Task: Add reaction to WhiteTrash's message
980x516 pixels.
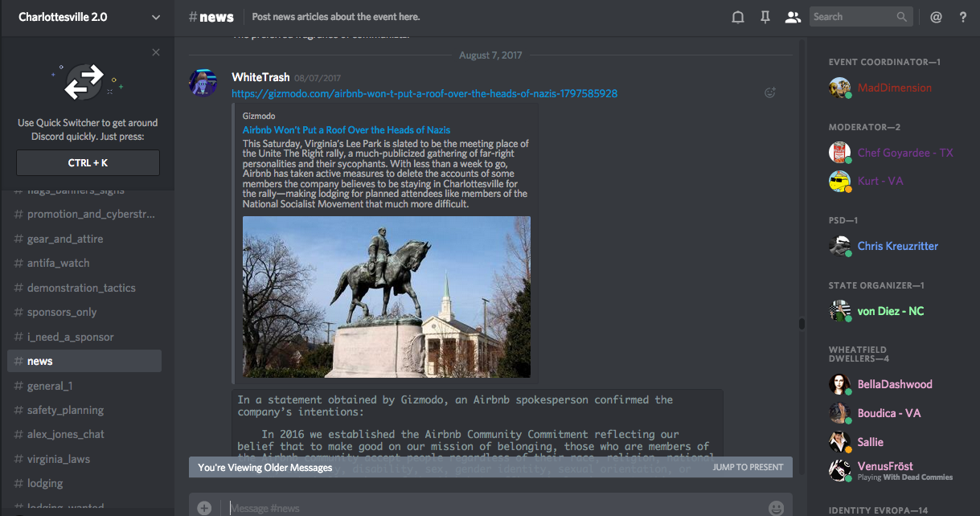Action: [x=769, y=92]
